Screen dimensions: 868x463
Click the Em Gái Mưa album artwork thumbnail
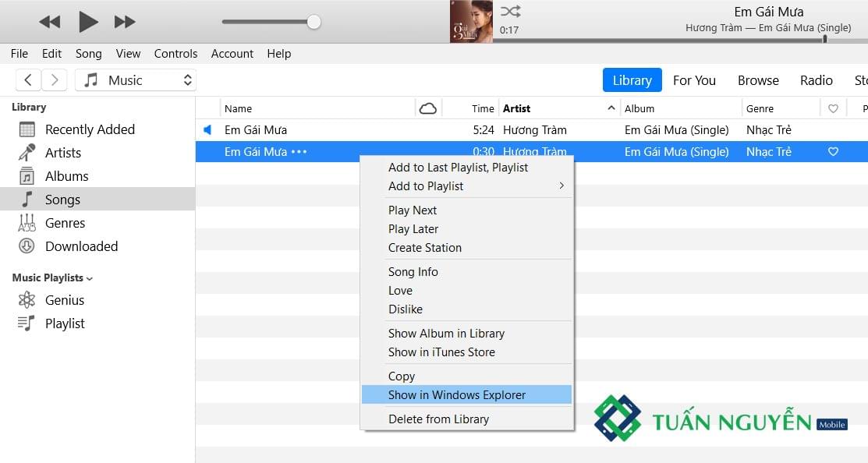[471, 22]
